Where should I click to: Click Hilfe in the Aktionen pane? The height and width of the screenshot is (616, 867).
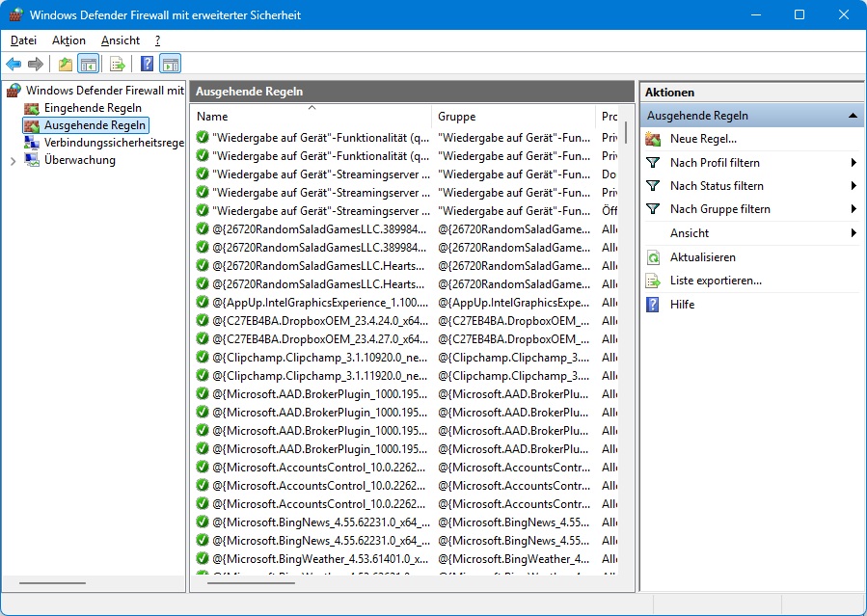click(x=682, y=305)
